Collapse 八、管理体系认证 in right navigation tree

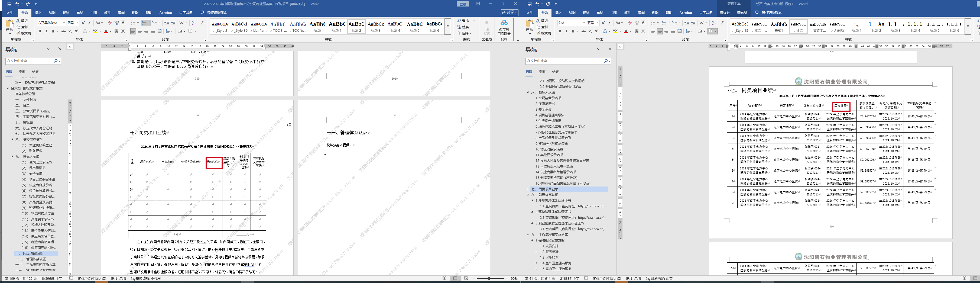click(528, 195)
